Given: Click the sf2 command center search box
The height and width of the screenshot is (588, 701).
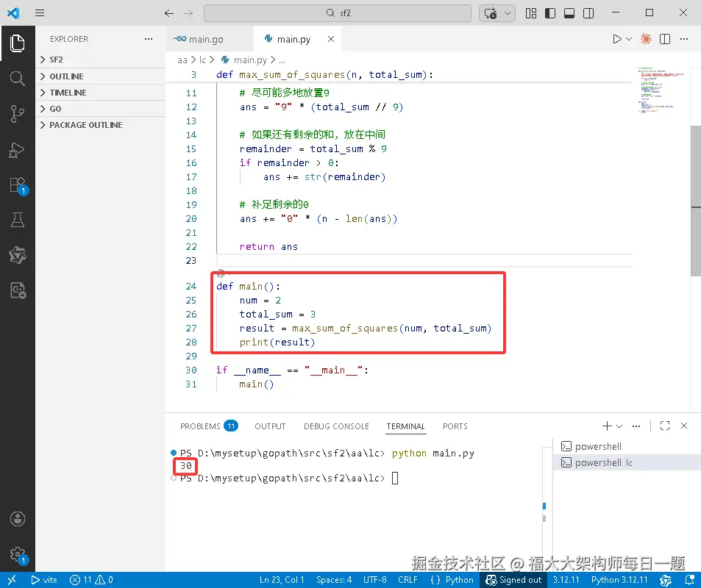Looking at the screenshot, I should [x=338, y=13].
